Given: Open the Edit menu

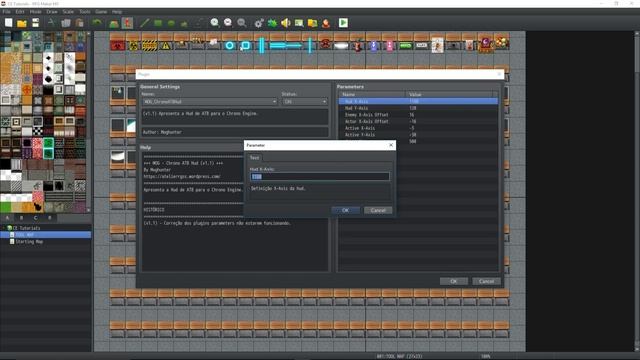Looking at the screenshot, I should tap(20, 12).
